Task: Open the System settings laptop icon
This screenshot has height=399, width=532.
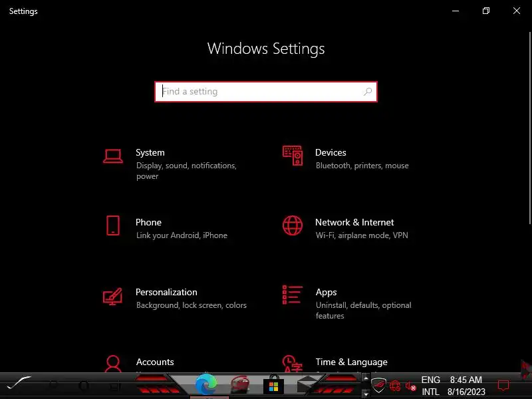Action: point(113,156)
